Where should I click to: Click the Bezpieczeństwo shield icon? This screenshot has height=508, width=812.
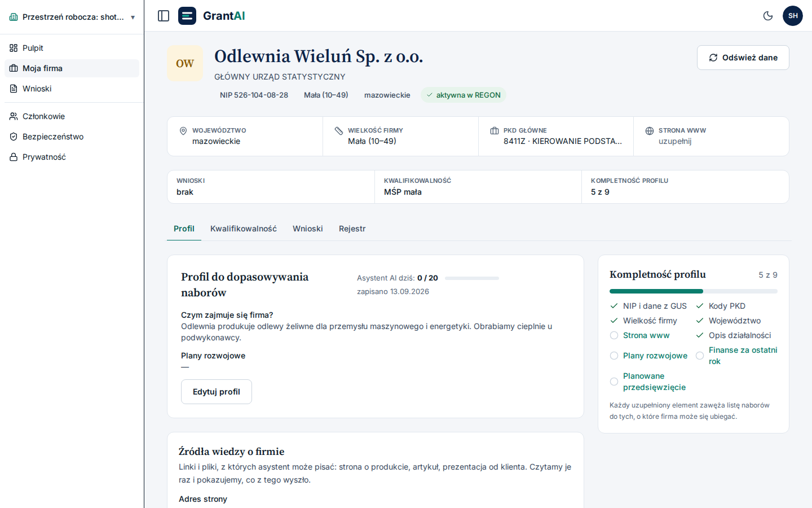point(14,137)
